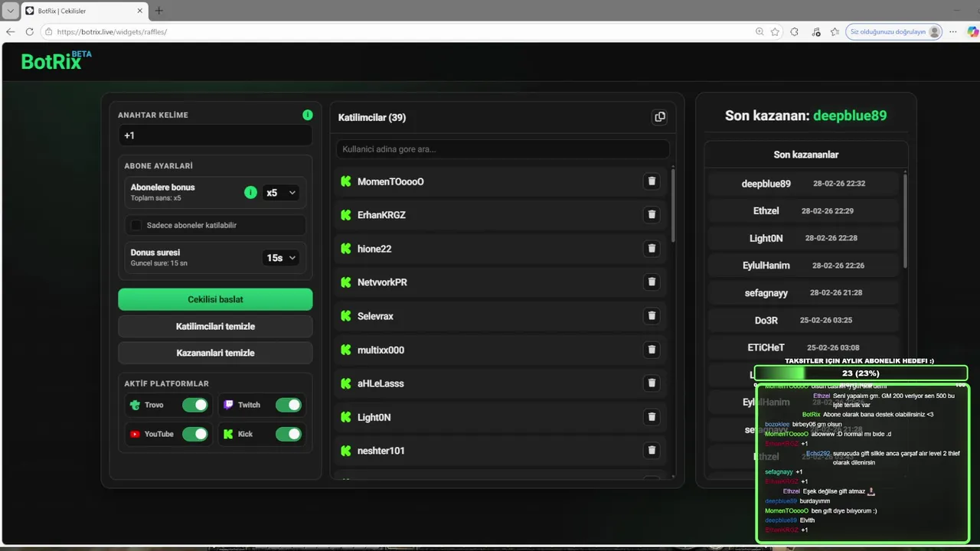Open the Copilot icon in the browser

973,32
